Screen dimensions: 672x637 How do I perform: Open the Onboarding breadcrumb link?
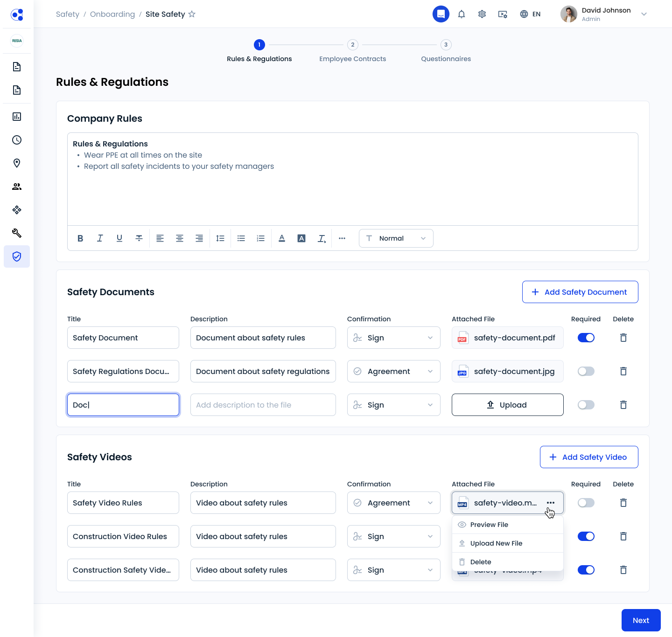pos(112,14)
